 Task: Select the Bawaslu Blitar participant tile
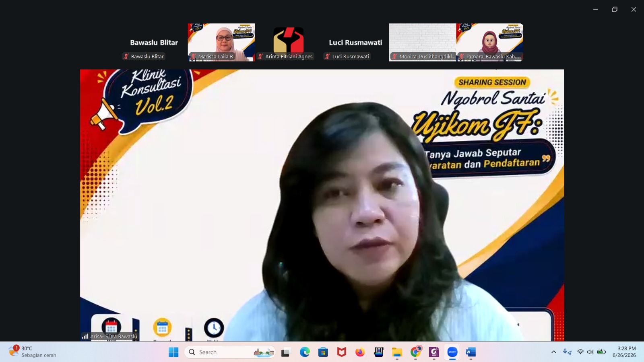(x=154, y=42)
